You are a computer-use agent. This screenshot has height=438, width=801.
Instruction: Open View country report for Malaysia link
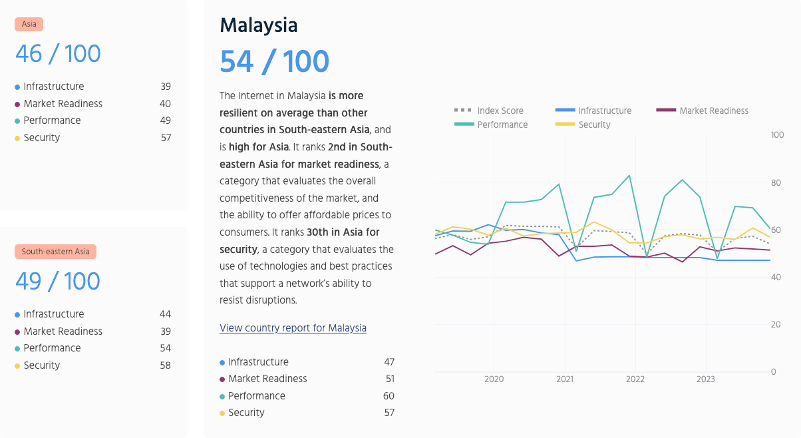[x=293, y=328]
